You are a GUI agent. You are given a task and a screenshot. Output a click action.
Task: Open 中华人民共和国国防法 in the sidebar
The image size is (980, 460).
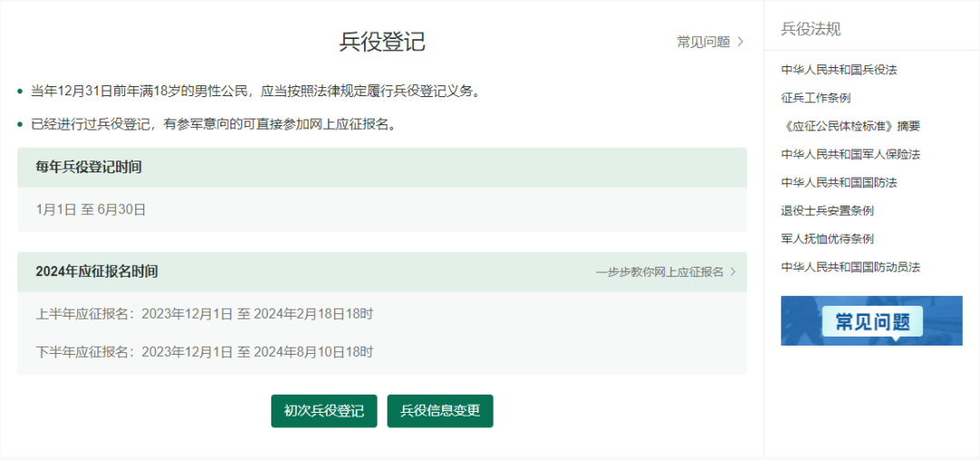tap(838, 182)
